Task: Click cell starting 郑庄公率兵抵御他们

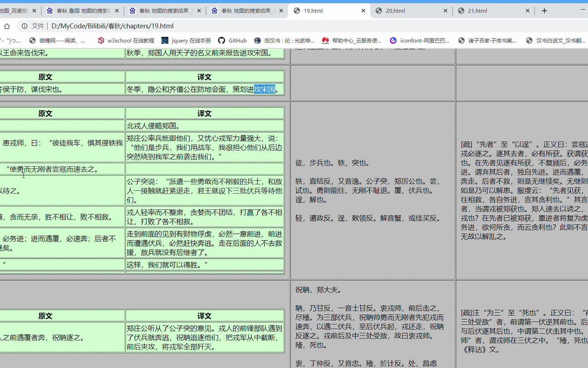Action: 205,148
